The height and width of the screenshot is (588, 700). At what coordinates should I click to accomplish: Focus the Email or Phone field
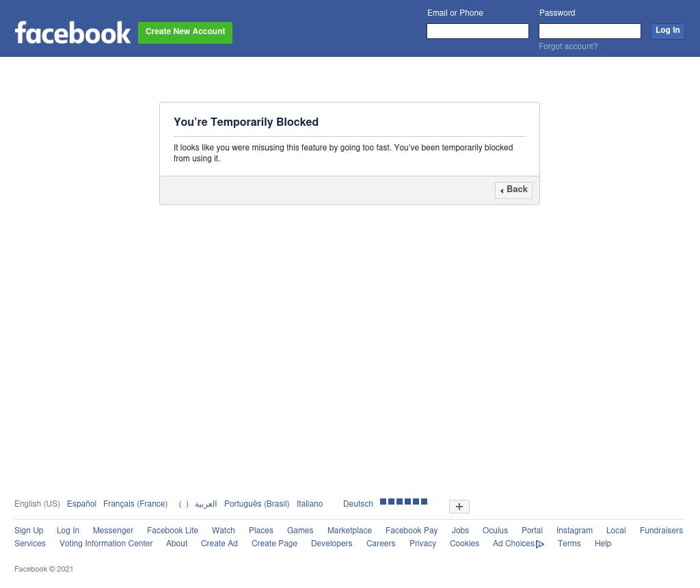pos(478,31)
